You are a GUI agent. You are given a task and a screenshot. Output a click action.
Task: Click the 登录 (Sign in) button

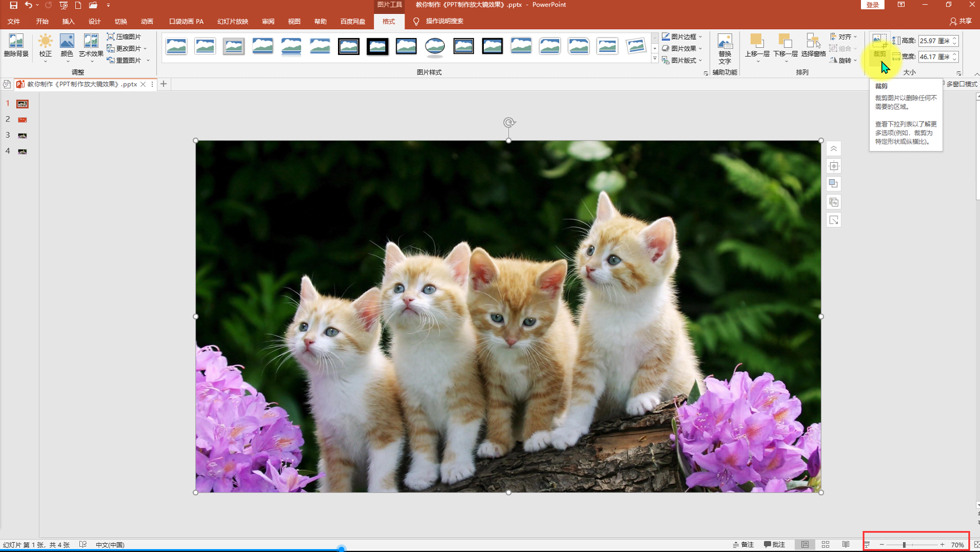click(x=872, y=5)
